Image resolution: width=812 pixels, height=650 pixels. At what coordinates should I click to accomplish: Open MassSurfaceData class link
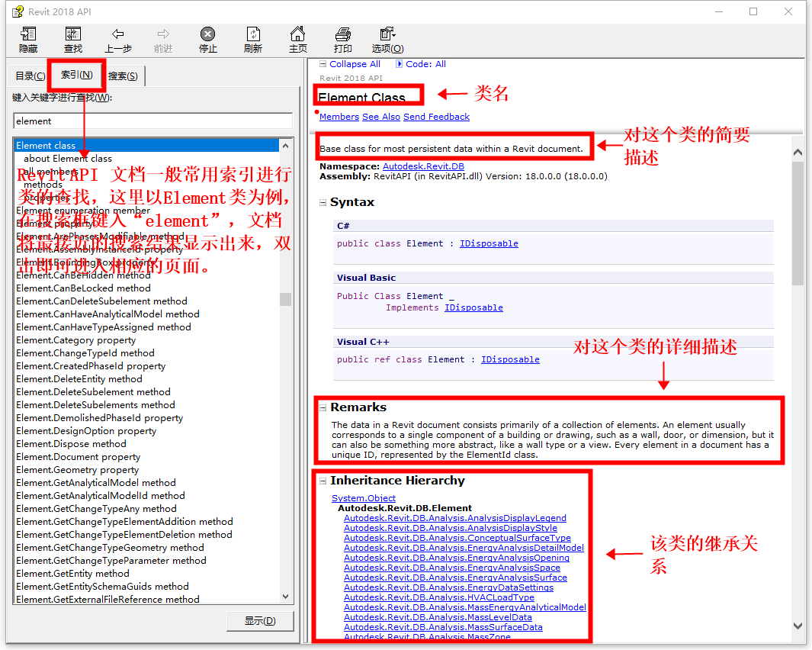pos(443,627)
